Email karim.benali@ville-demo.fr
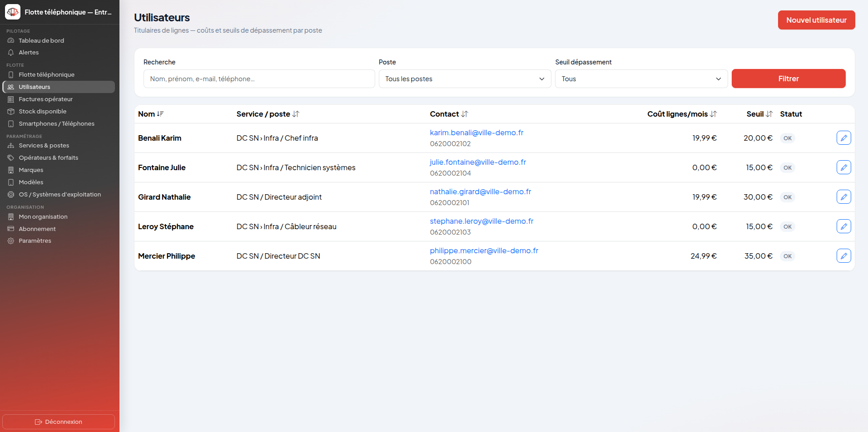 pyautogui.click(x=476, y=133)
